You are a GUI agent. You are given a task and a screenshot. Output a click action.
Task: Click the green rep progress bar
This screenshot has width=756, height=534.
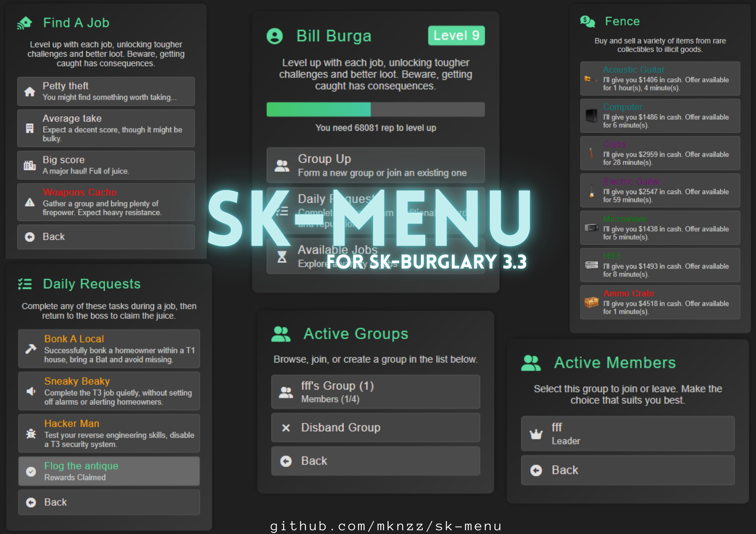tap(319, 109)
